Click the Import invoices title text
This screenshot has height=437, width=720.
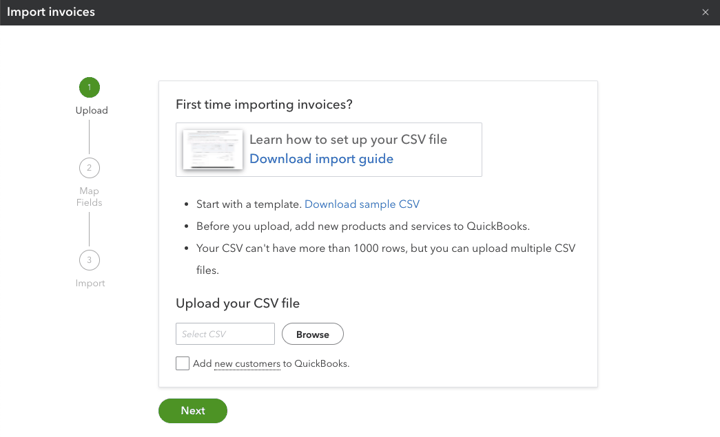[51, 12]
